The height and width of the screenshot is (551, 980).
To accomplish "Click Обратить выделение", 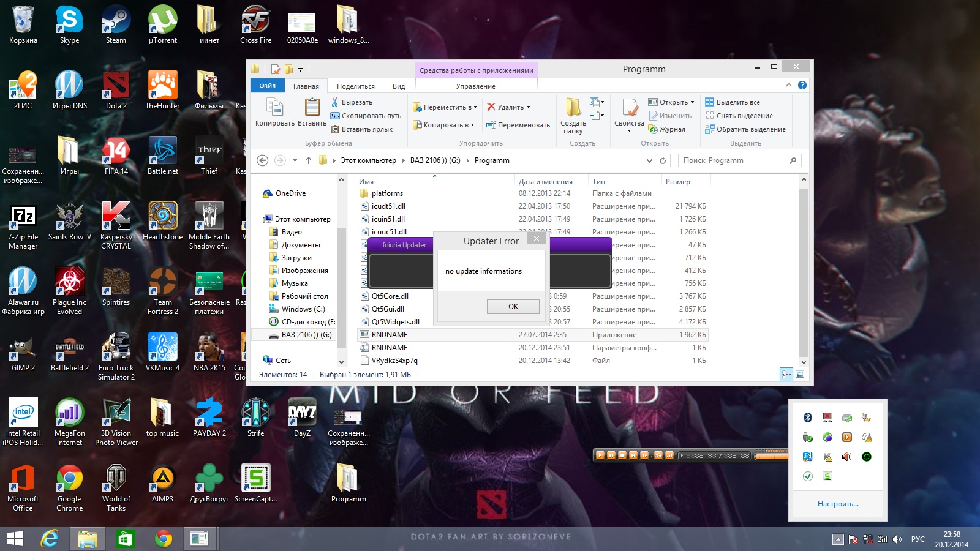I will (x=745, y=129).
